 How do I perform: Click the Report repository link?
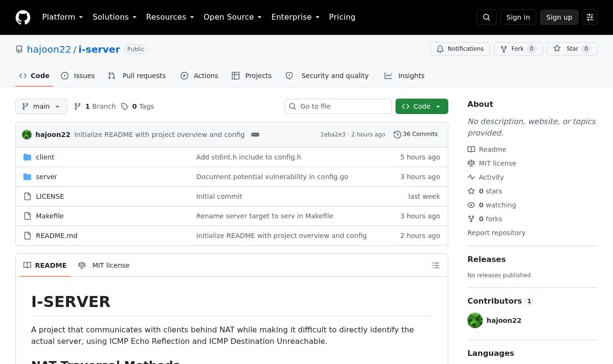click(496, 233)
